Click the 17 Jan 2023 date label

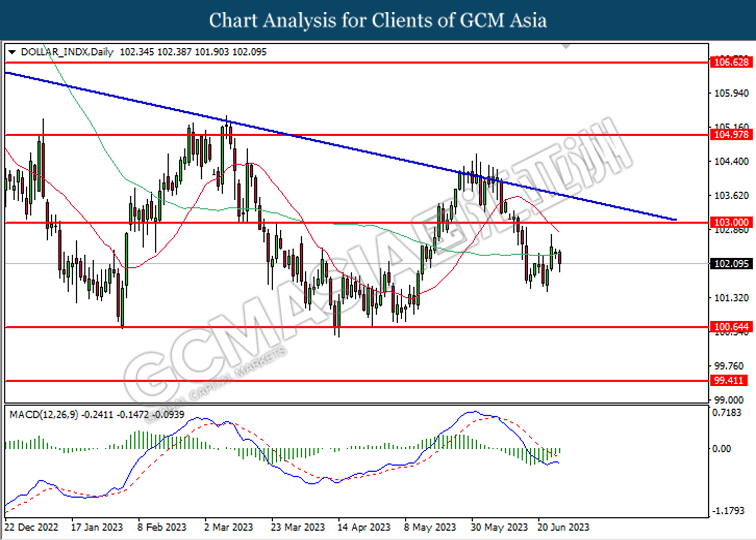point(97,527)
